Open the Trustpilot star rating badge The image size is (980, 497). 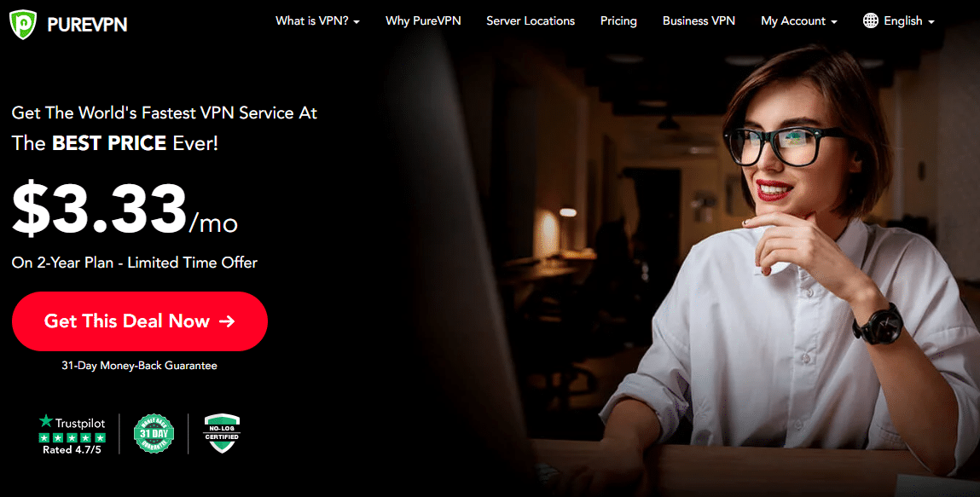pos(72,434)
